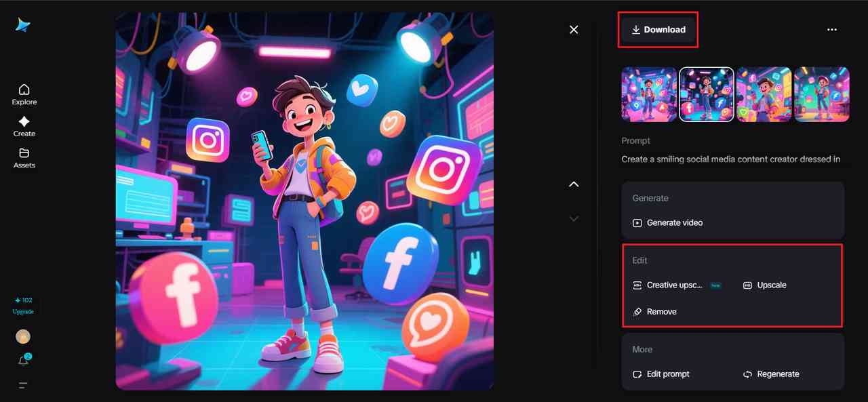Click the Upgrade link
Viewport: 868px width, 402px height.
point(23,312)
